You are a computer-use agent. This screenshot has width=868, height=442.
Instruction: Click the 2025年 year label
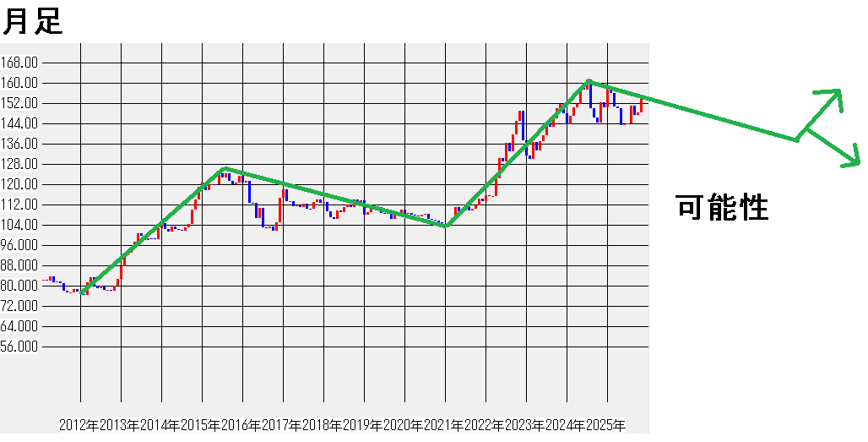[x=605, y=425]
